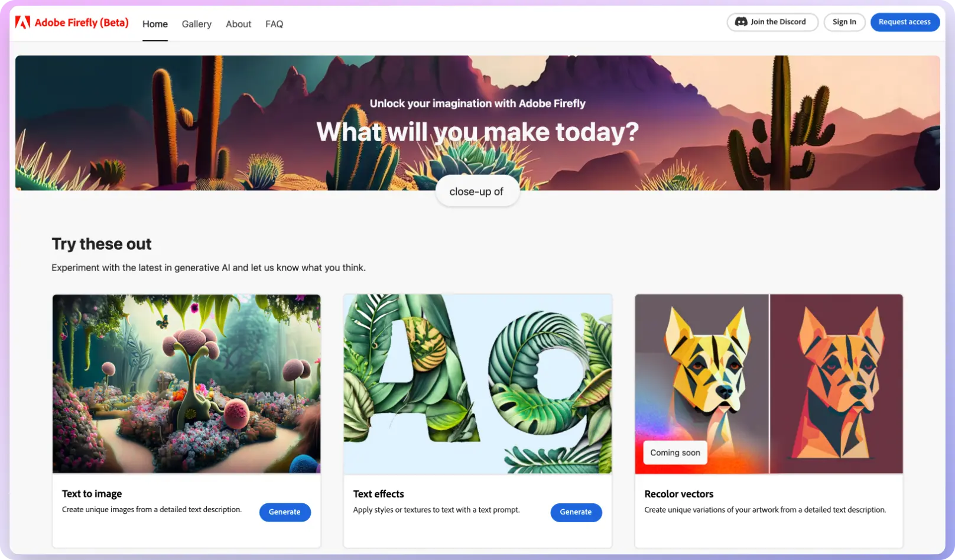Go to the About page
The image size is (955, 560).
click(x=239, y=24)
